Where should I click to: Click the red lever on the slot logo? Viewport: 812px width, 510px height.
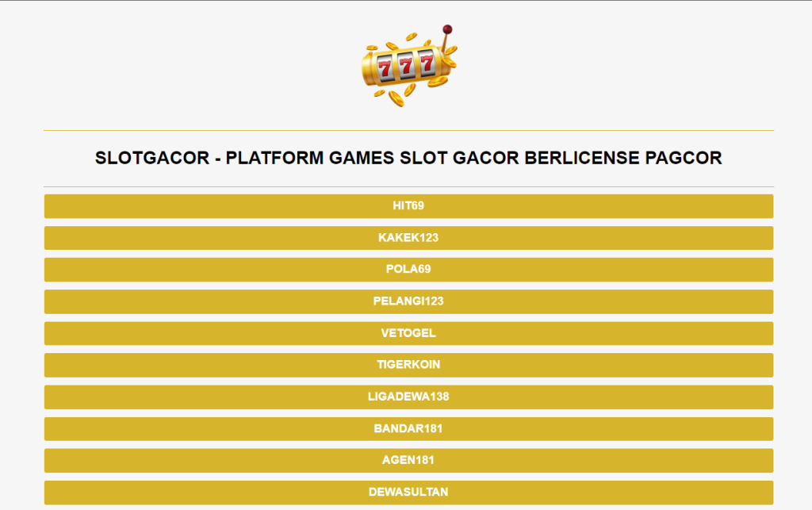[447, 28]
